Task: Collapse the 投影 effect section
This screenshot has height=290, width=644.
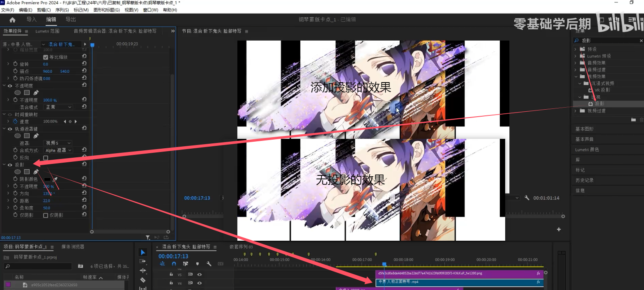Action: click(4, 165)
